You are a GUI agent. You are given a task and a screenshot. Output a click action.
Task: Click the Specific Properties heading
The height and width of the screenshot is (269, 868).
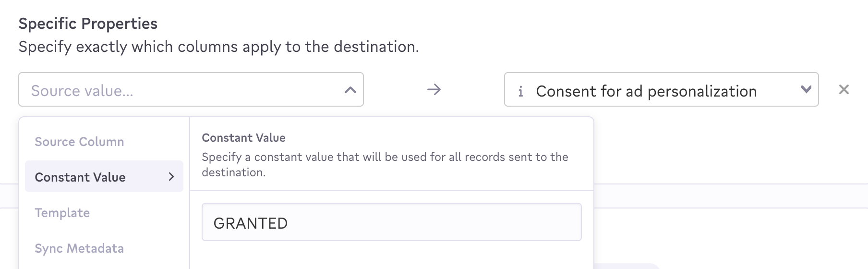[88, 24]
